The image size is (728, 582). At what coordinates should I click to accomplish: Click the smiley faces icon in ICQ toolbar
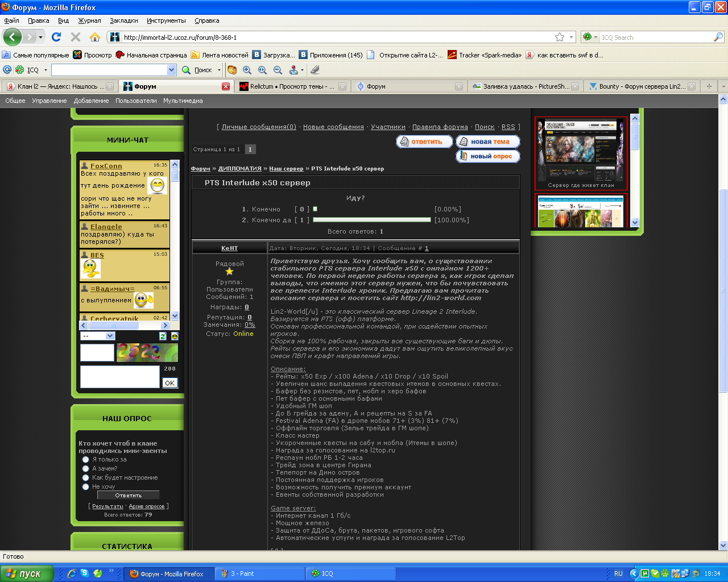232,70
